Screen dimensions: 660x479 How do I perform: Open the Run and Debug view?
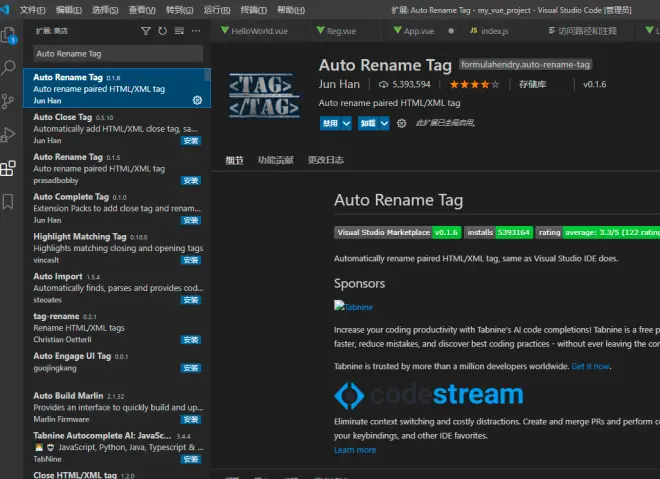point(8,135)
